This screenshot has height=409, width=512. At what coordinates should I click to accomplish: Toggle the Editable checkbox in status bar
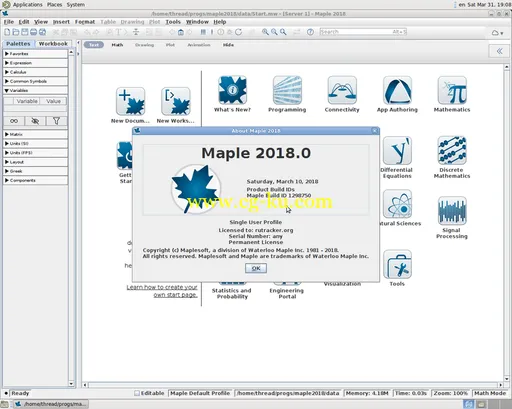pyautogui.click(x=137, y=393)
